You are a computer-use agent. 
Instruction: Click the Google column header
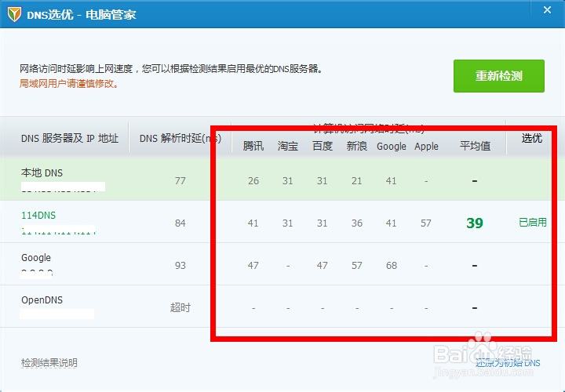pos(392,147)
